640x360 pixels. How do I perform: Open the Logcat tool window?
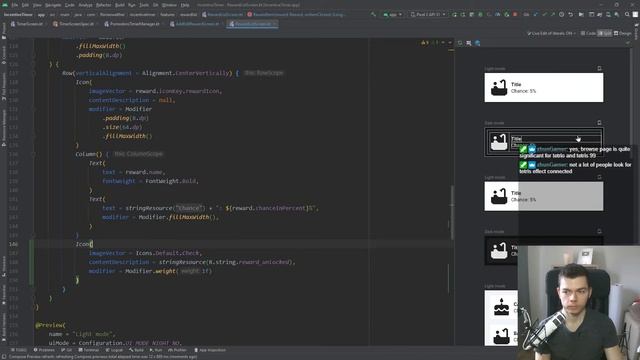pos(114,350)
